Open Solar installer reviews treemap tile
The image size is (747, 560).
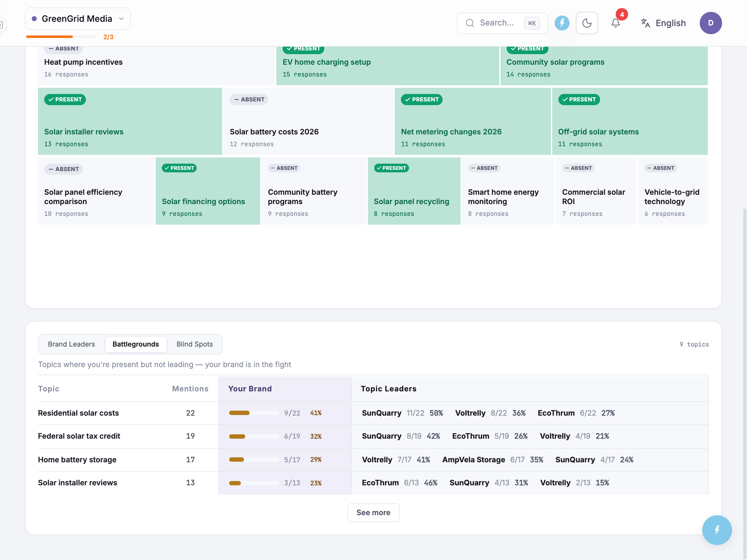(x=130, y=121)
